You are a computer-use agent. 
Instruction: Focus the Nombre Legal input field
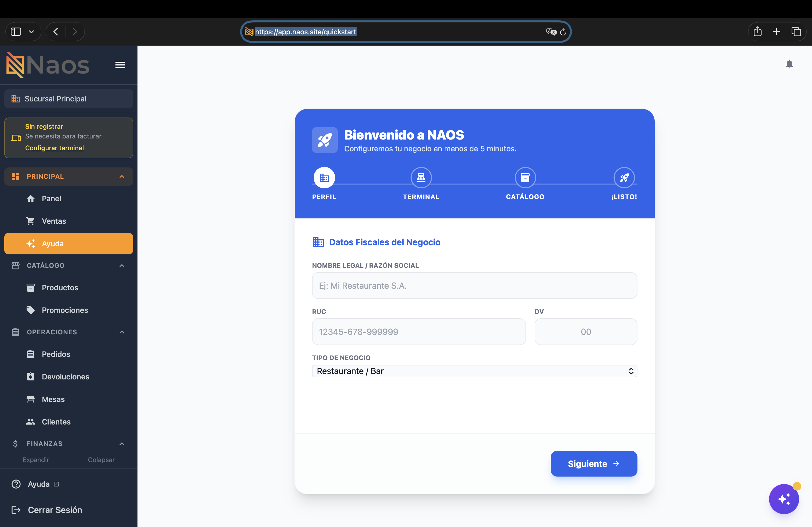474,285
